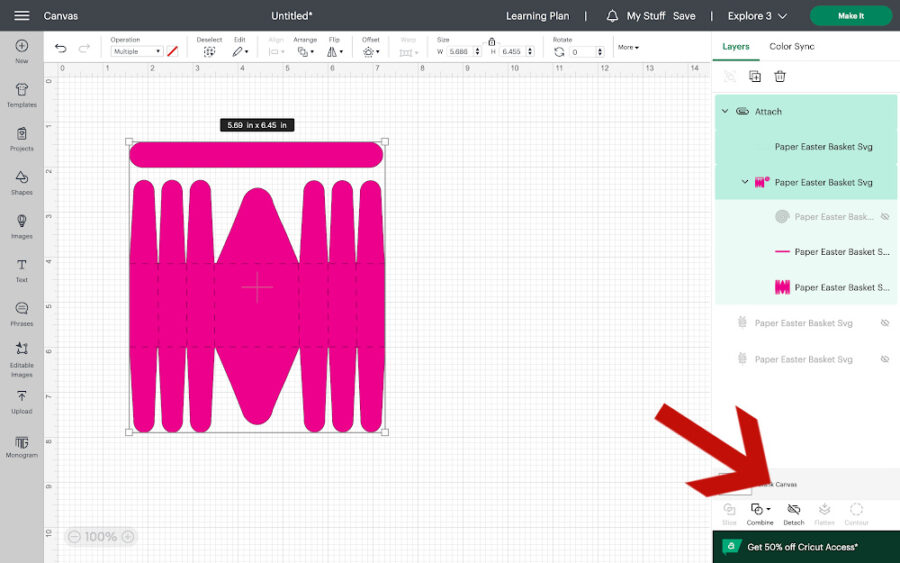
Task: Add text with the Text tool
Action: click(x=21, y=270)
